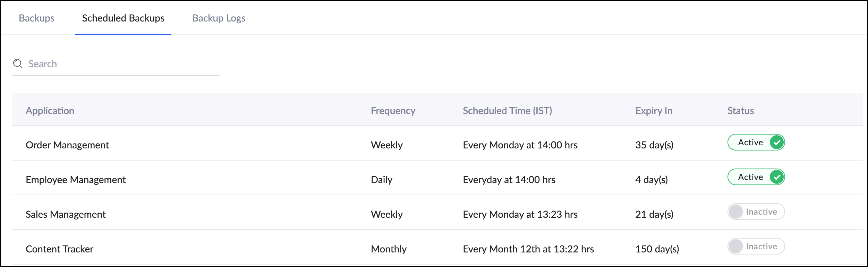868x267 pixels.
Task: Select the Scheduled Backups tab
Action: pos(123,18)
